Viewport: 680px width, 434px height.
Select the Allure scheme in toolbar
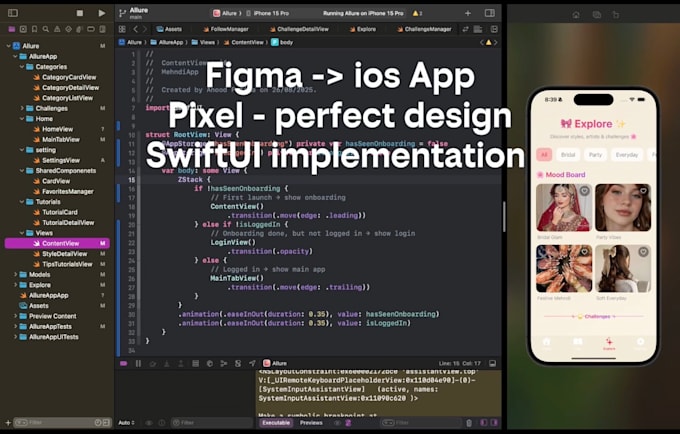click(x=226, y=13)
